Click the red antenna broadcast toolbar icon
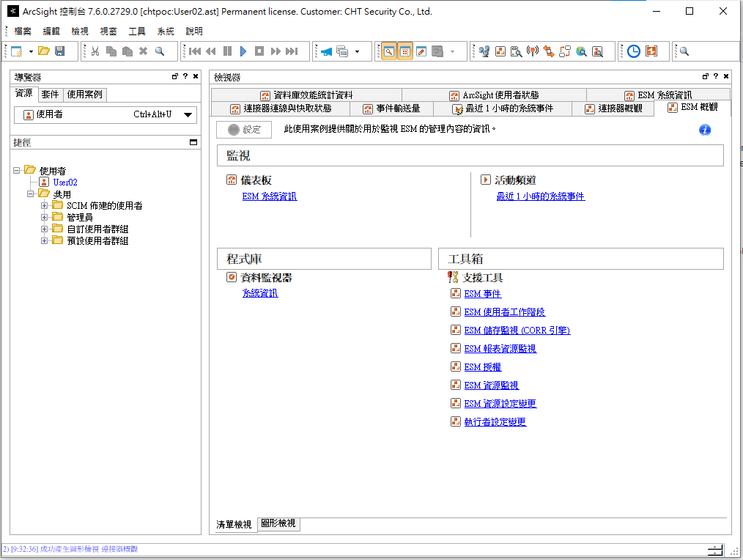The width and height of the screenshot is (743, 560). click(x=533, y=51)
